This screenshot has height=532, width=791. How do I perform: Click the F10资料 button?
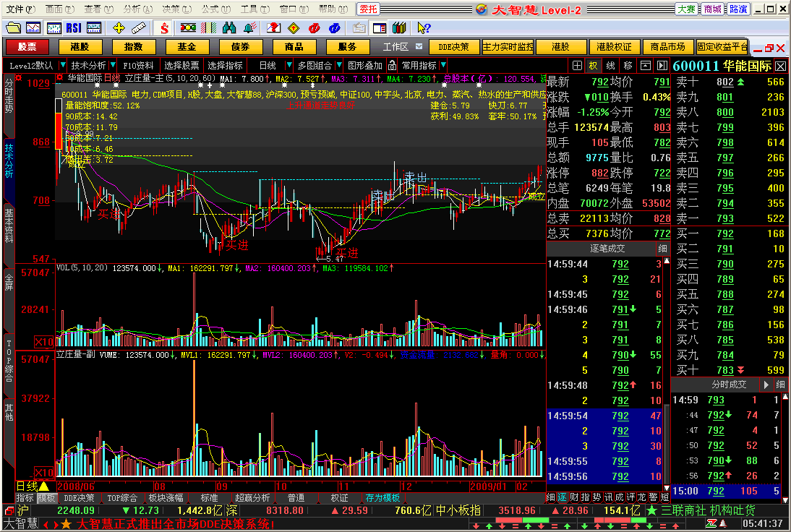[x=138, y=66]
